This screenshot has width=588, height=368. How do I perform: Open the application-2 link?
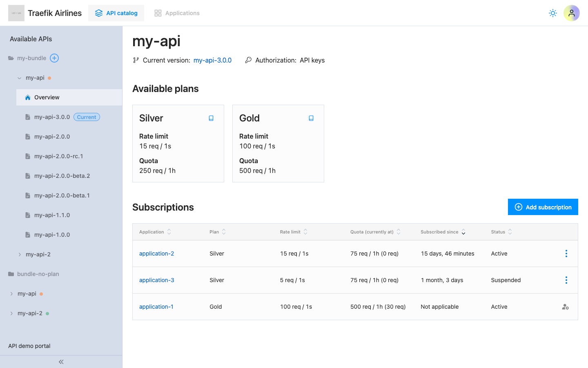[157, 254]
